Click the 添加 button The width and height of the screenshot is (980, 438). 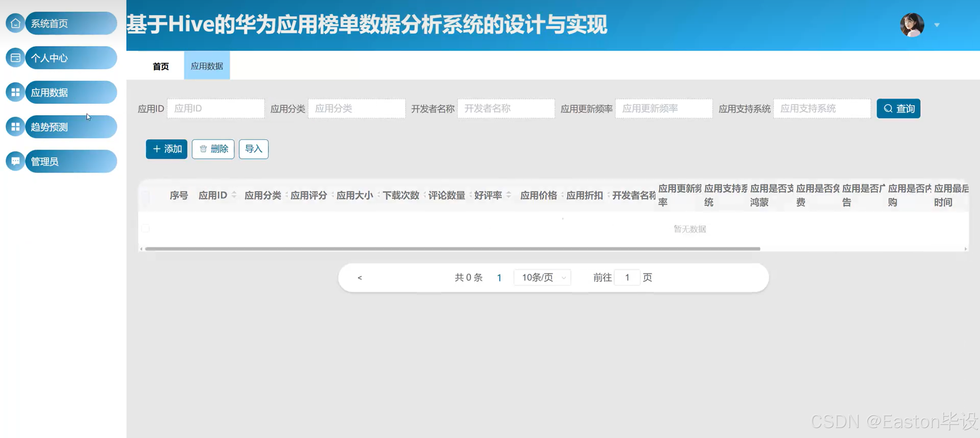[x=167, y=149]
